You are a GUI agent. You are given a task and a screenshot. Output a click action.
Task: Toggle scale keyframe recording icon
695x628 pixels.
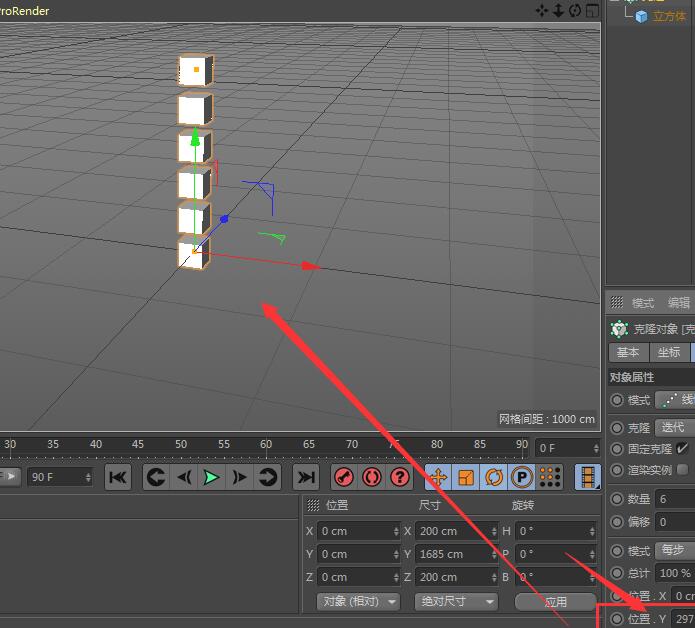(x=466, y=478)
